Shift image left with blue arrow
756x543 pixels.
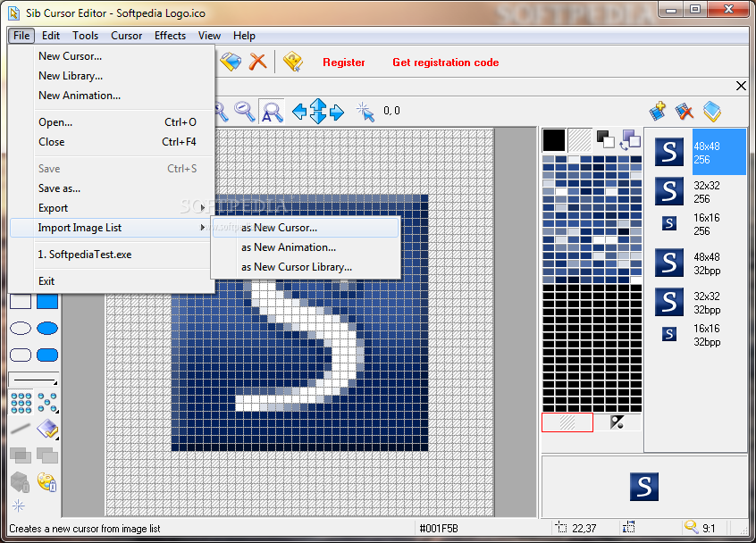click(x=299, y=112)
